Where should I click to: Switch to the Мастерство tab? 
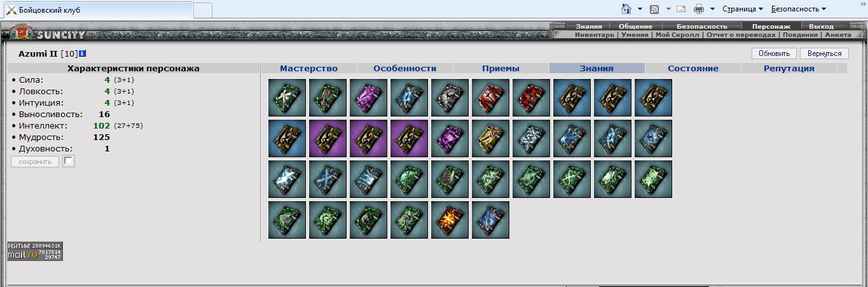point(308,68)
